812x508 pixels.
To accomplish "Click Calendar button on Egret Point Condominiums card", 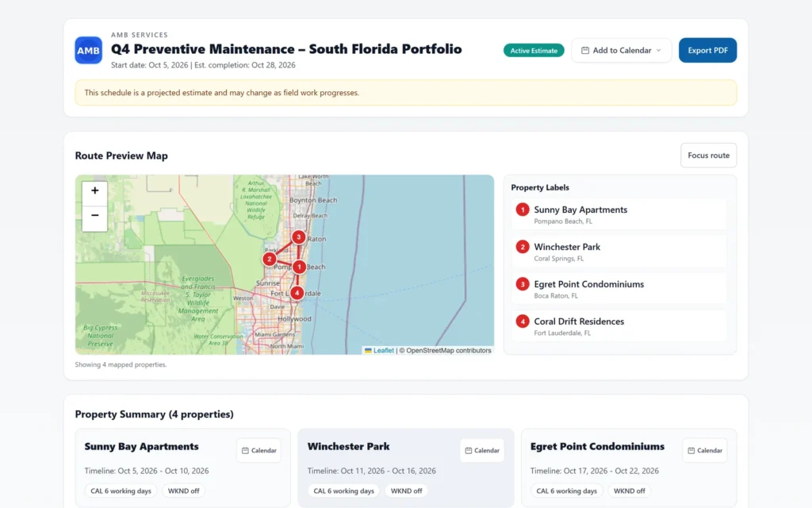I will [x=705, y=451].
